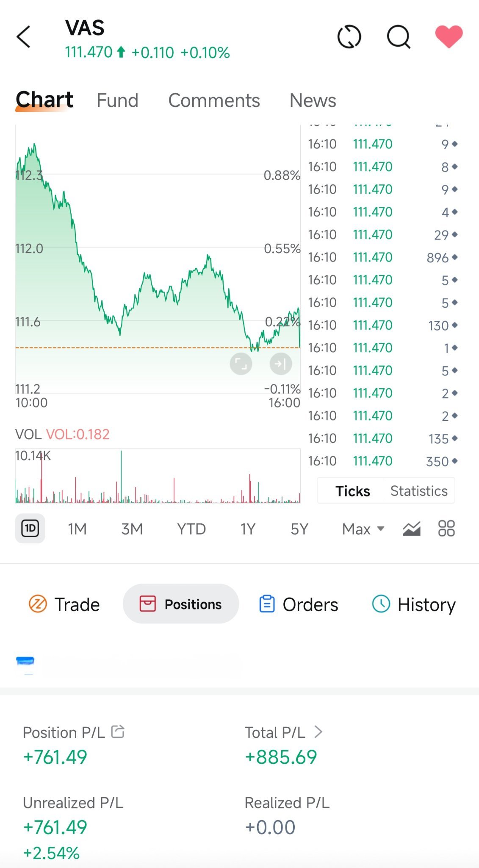The width and height of the screenshot is (479, 868).
Task: Open search with the magnifier icon
Action: coord(399,37)
